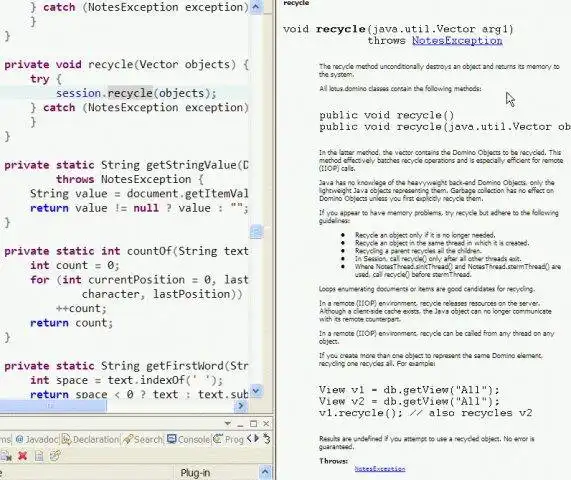Click 'session' in session.recycle line
This screenshot has width=571, height=480.
coord(78,93)
